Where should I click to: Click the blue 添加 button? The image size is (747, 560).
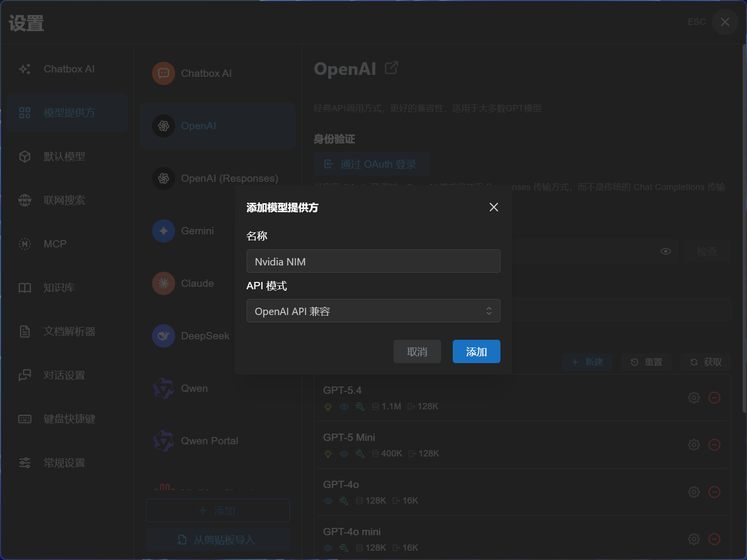[476, 351]
